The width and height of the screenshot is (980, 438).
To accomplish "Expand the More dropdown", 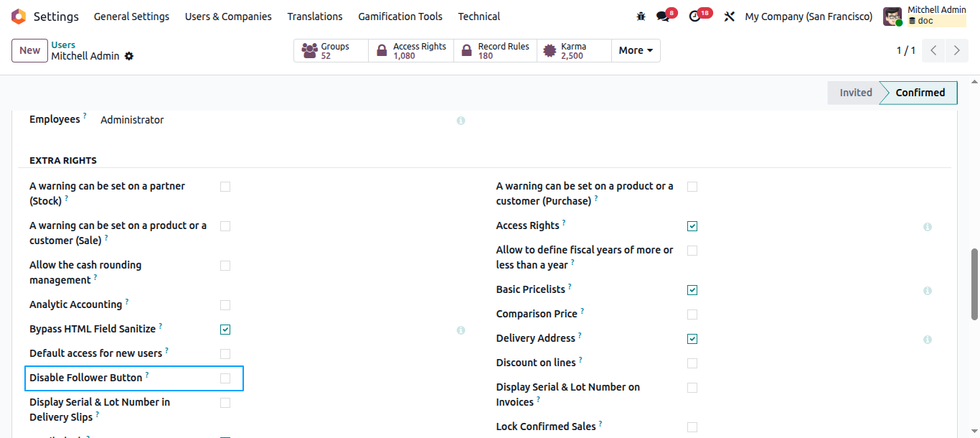I will click(x=636, y=50).
